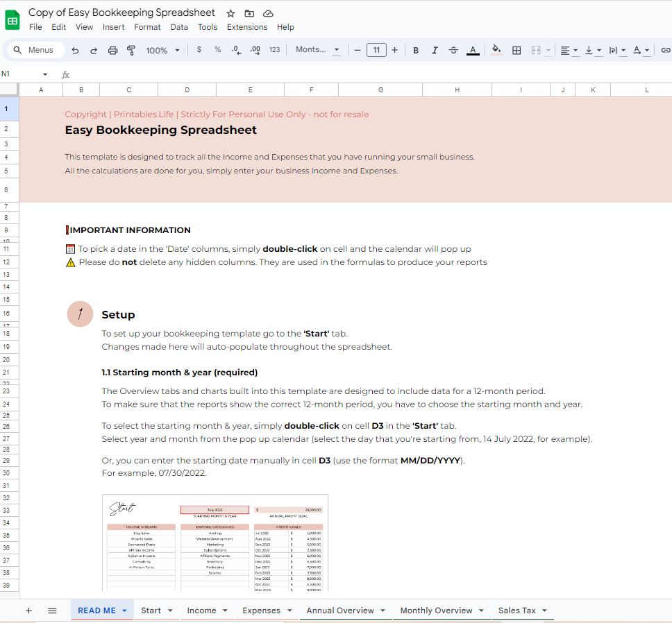Viewport: 672px width, 623px height.
Task: Open READ ME tab options arrow
Action: click(125, 611)
